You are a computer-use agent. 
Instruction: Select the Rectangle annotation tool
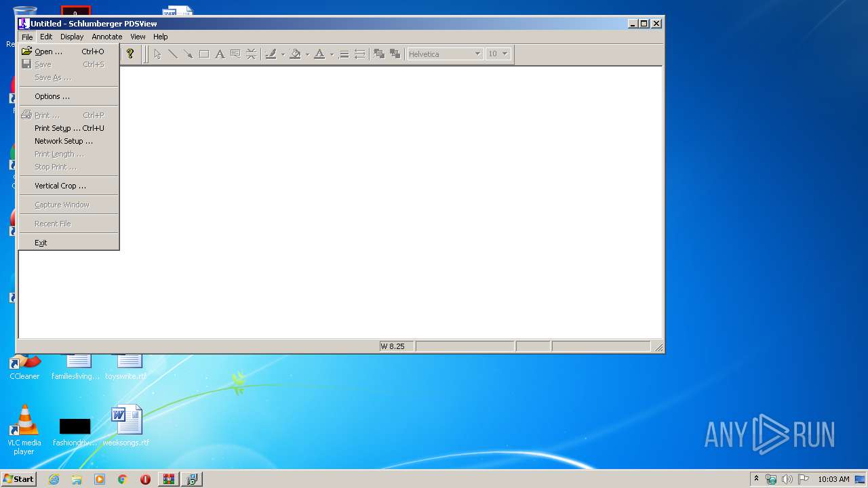coord(204,54)
